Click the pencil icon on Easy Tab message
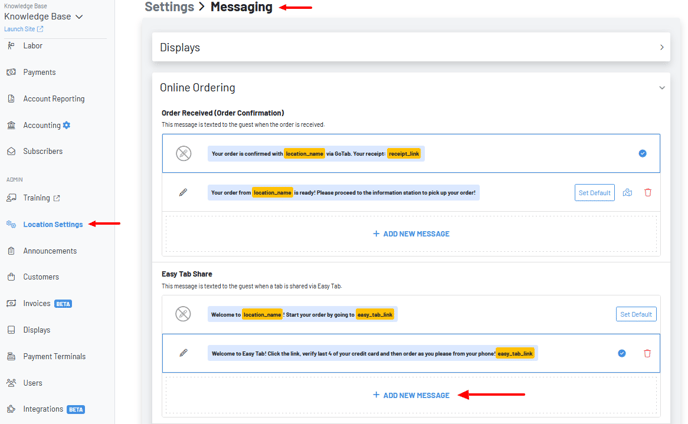Screen dimensions: 688x424 point(183,353)
